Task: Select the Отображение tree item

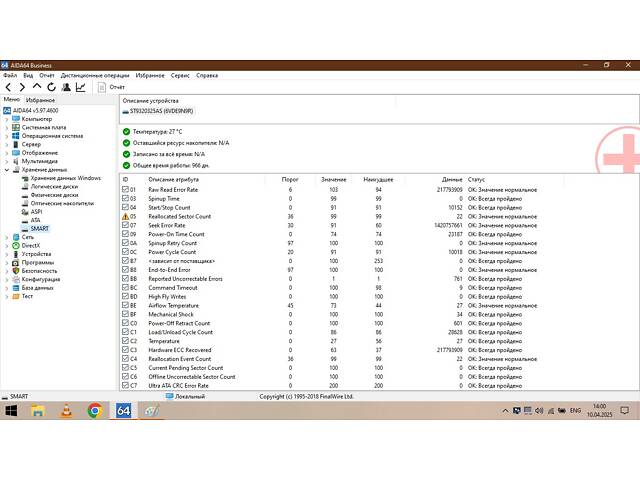Action: 40,153
